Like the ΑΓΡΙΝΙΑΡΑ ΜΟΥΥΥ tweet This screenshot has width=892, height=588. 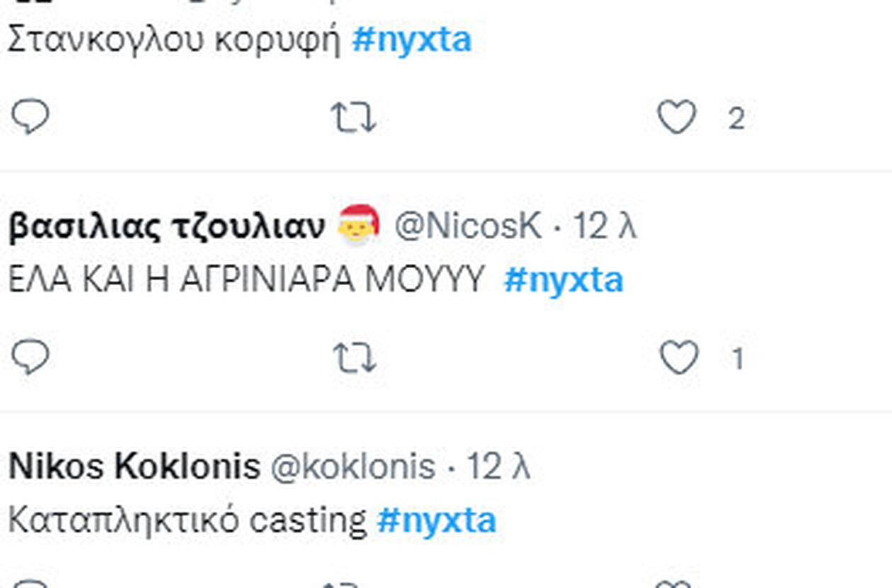pyautogui.click(x=679, y=358)
